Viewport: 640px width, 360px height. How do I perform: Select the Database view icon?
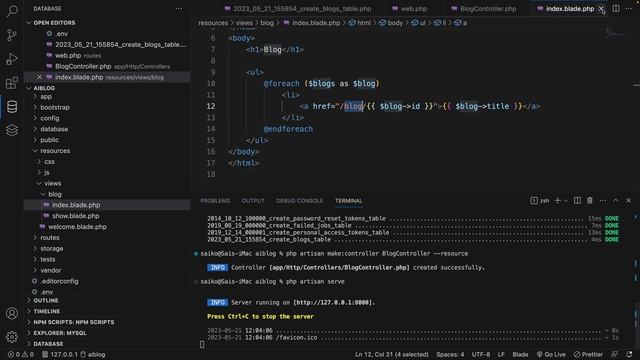[12, 107]
